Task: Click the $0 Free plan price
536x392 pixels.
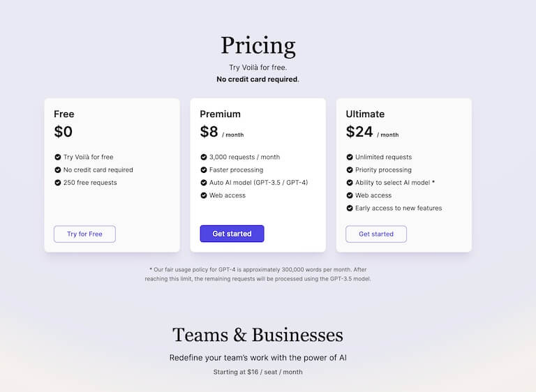Action: tap(64, 132)
